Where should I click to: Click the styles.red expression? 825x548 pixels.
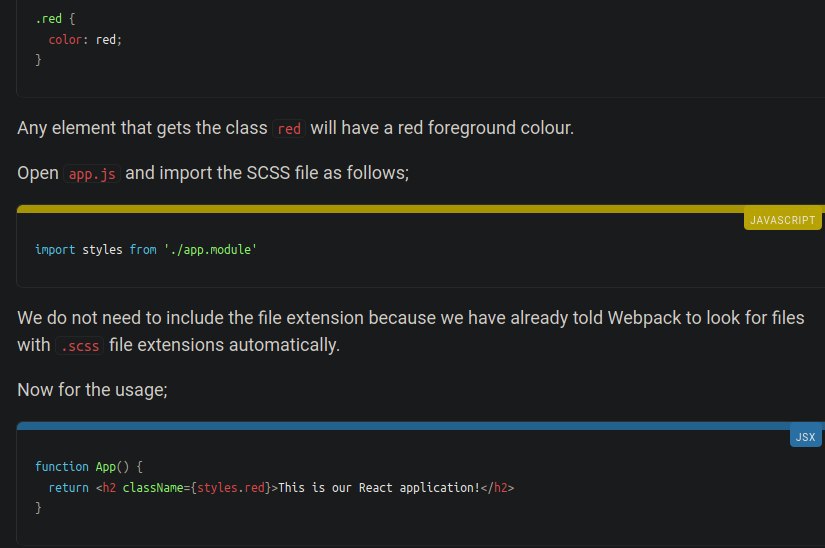[x=231, y=488]
